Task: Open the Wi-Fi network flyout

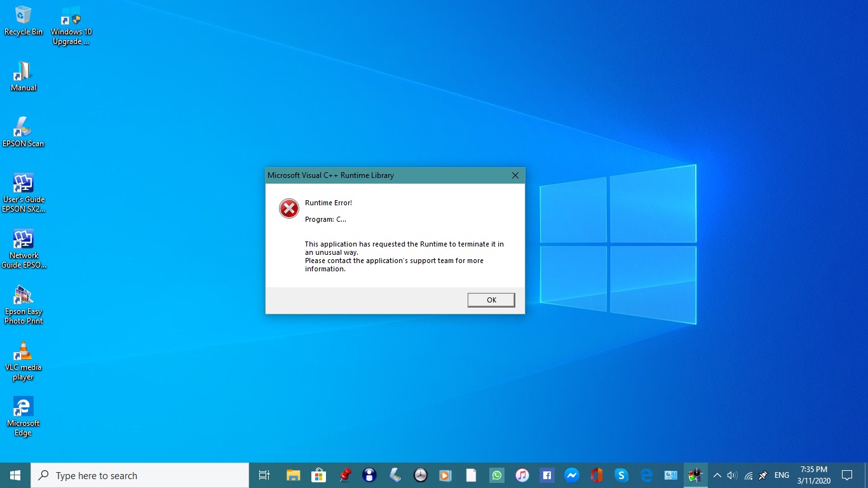Action: tap(748, 475)
